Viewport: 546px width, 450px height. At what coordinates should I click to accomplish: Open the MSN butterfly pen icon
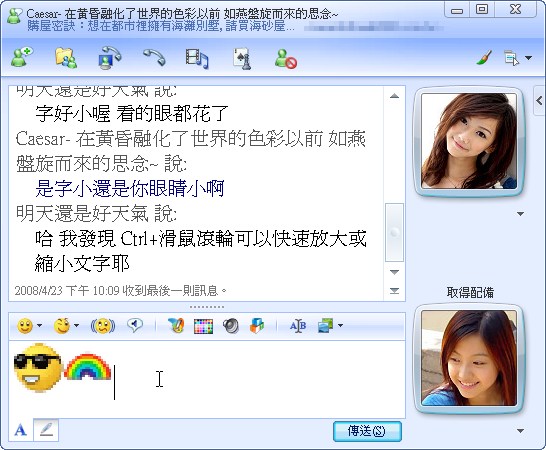click(x=176, y=326)
